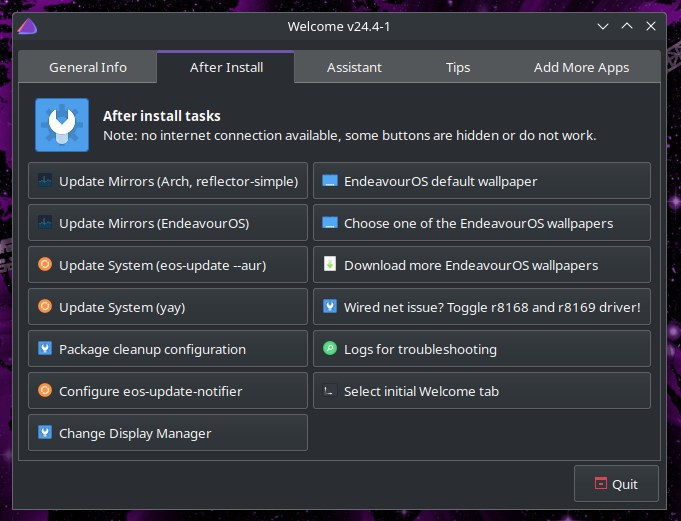Click the red icon on Quit button
The height and width of the screenshot is (521, 681).
pyautogui.click(x=601, y=483)
